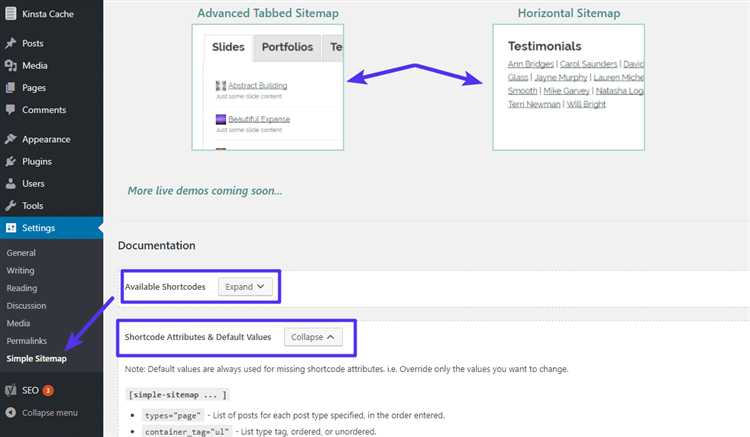This screenshot has height=437, width=750.
Task: Click Collapse menu in sidebar
Action: point(51,413)
